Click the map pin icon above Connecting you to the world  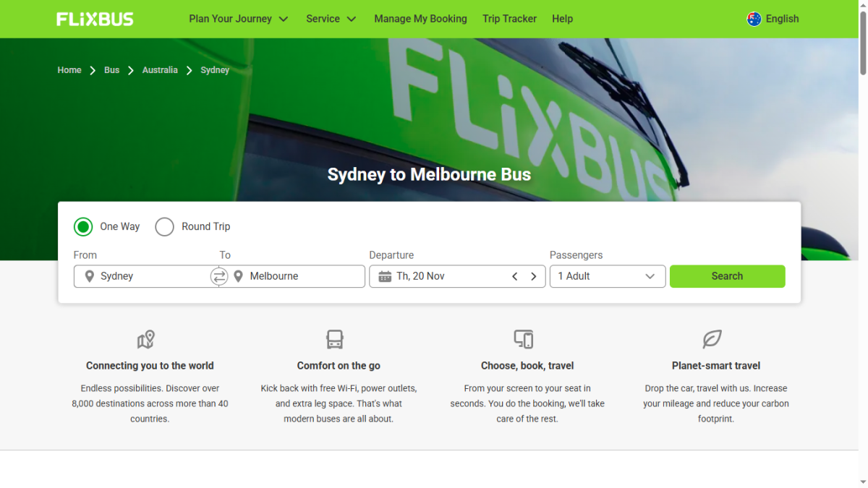[x=145, y=339]
